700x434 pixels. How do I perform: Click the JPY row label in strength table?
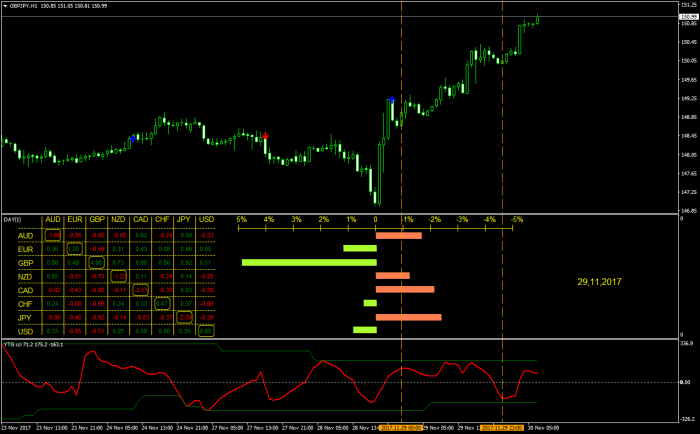(x=25, y=318)
